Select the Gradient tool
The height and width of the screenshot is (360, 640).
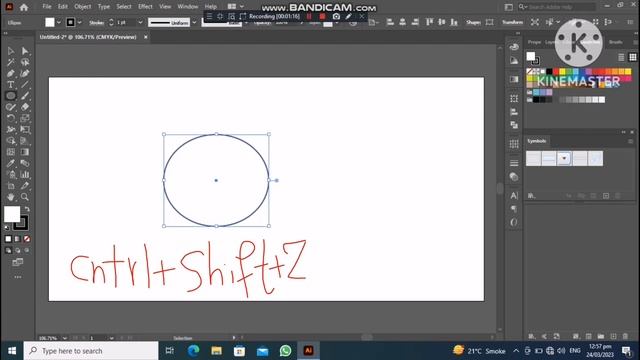[x=25, y=152]
